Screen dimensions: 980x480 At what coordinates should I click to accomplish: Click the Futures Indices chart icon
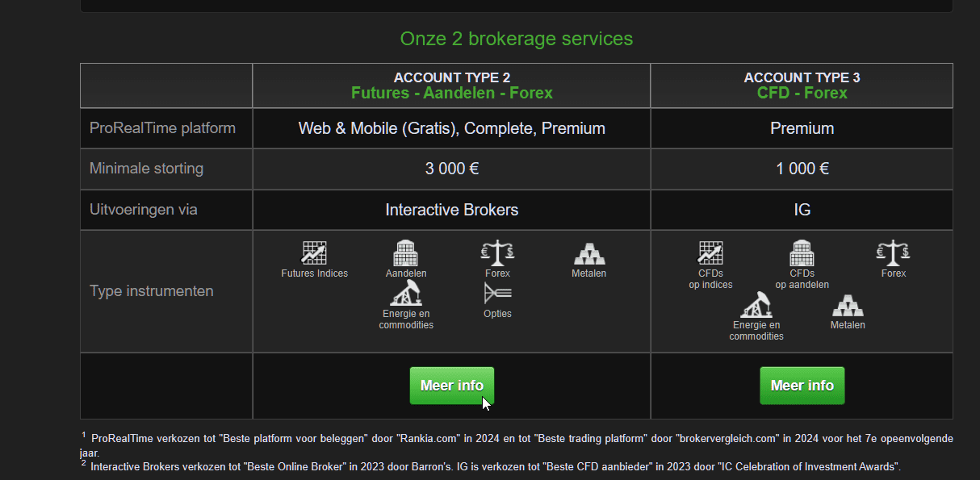click(x=314, y=253)
